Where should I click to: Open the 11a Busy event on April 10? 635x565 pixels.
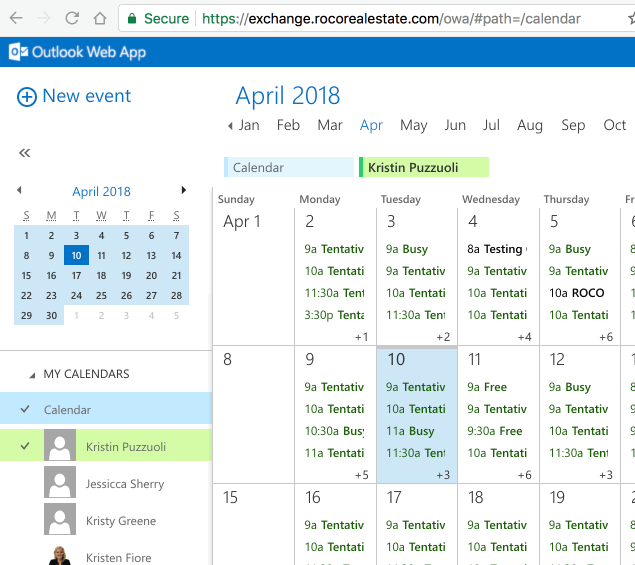(410, 431)
